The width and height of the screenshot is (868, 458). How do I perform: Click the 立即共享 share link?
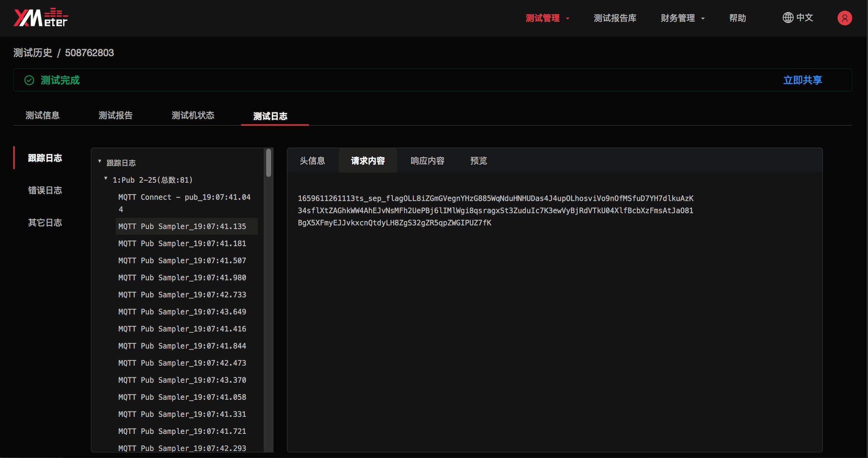[x=803, y=80]
